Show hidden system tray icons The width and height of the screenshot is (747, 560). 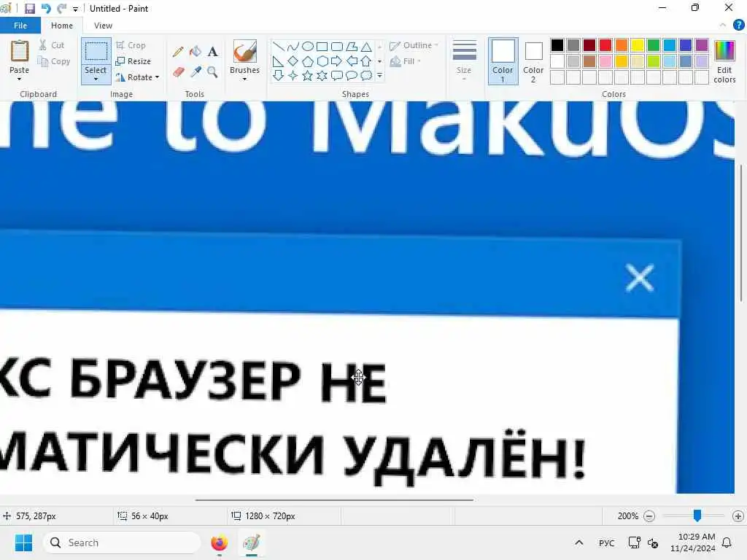578,542
